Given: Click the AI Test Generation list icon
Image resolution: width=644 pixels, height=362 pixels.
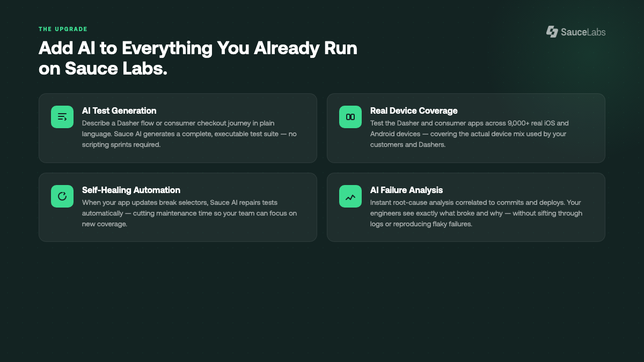Looking at the screenshot, I should point(62,117).
